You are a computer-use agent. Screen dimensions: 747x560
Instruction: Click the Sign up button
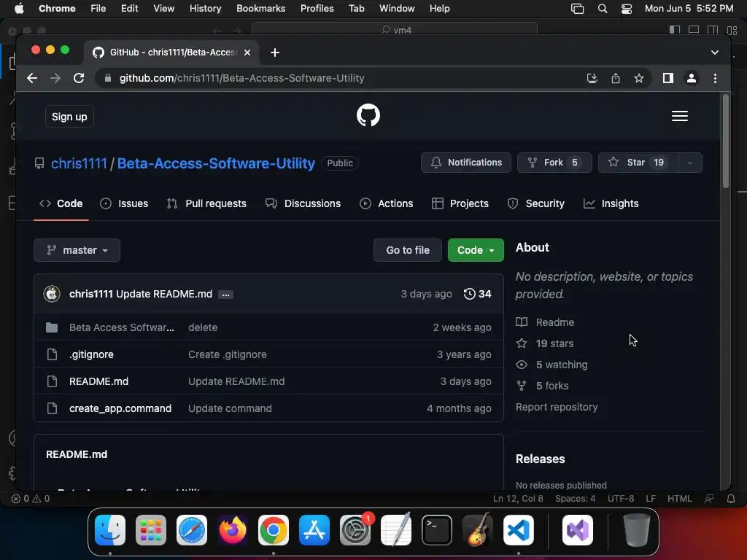(69, 117)
